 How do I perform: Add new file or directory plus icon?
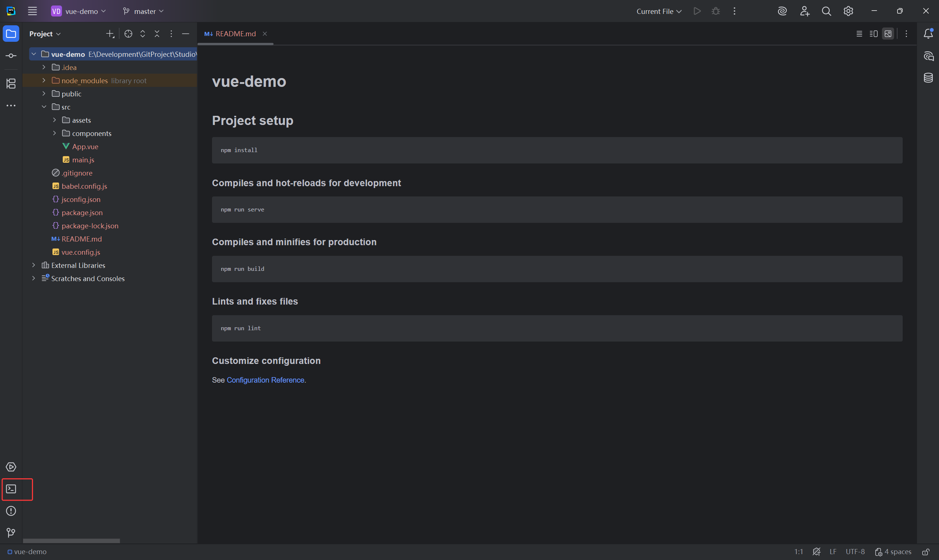tap(110, 34)
